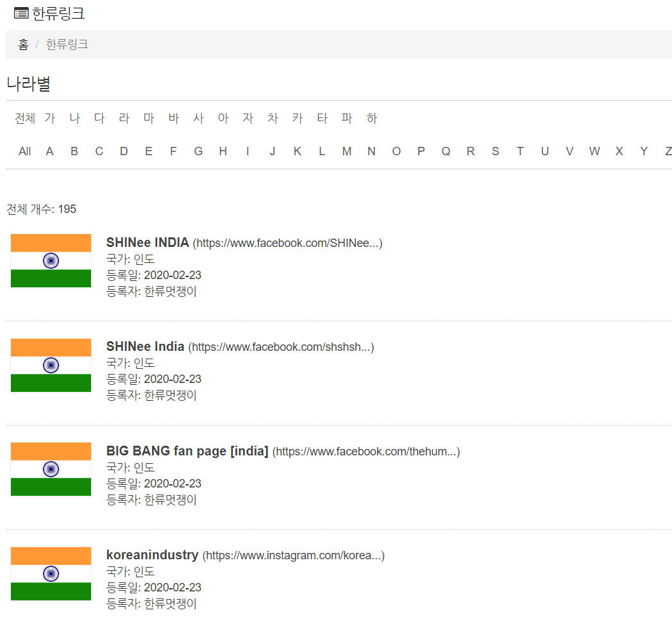Open the SHINee India facebook shshsh link
672x626 pixels.
[145, 347]
